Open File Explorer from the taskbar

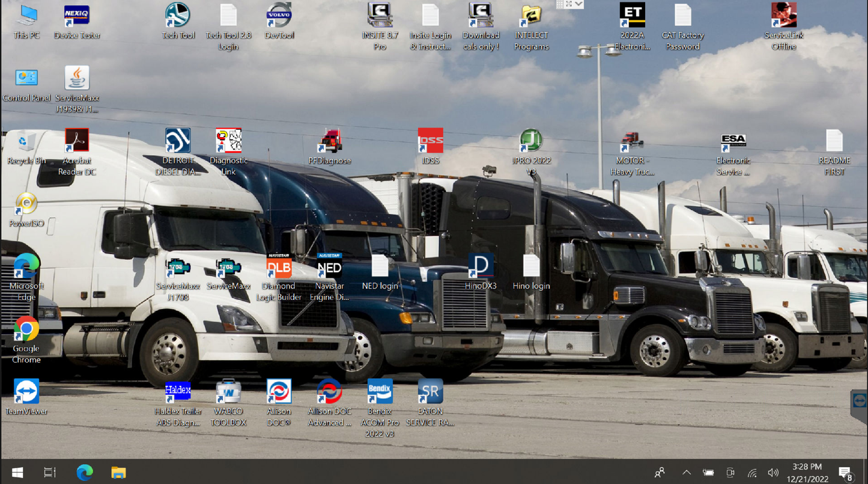pyautogui.click(x=118, y=473)
